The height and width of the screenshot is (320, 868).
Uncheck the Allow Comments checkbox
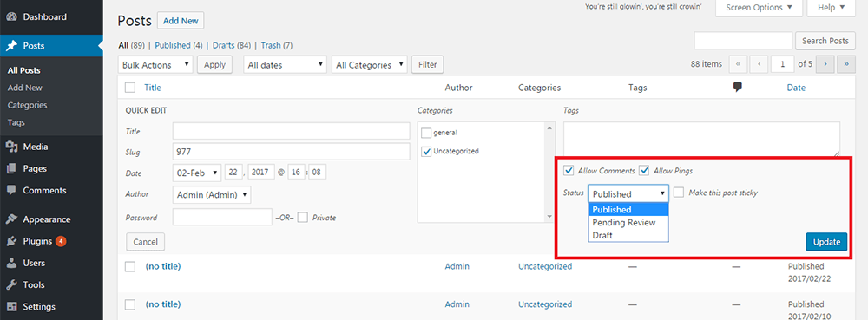tap(569, 171)
